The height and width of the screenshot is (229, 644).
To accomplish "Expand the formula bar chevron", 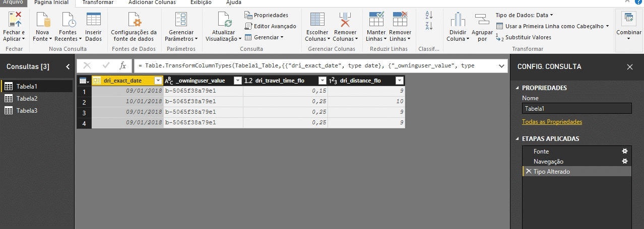I will point(501,66).
